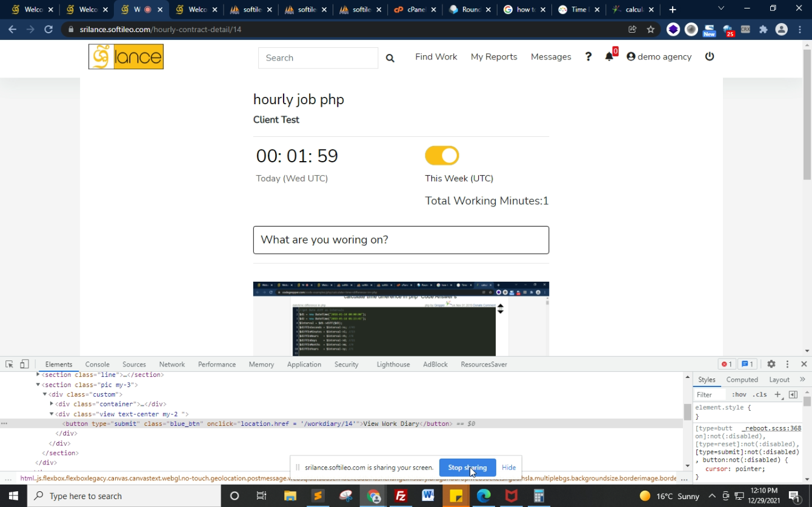Screen dimensions: 812x507
Task: Switch to the DevTools Console tab
Action: (x=97, y=364)
